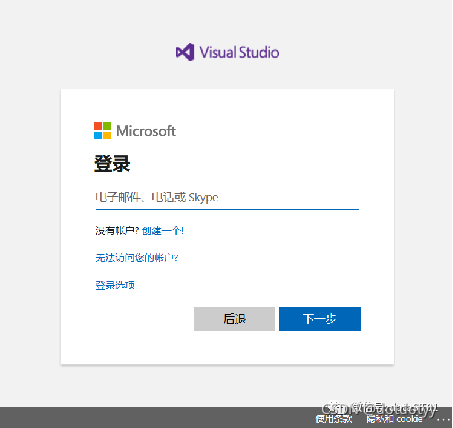Open the 使用条款 terms link in footer
Image resolution: width=453 pixels, height=428 pixels.
[334, 419]
